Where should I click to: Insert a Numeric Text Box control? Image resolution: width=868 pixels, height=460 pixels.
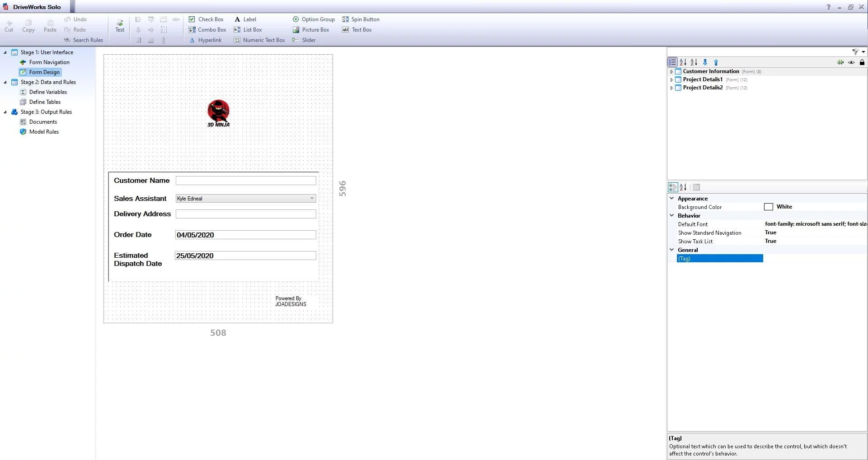[x=259, y=40]
